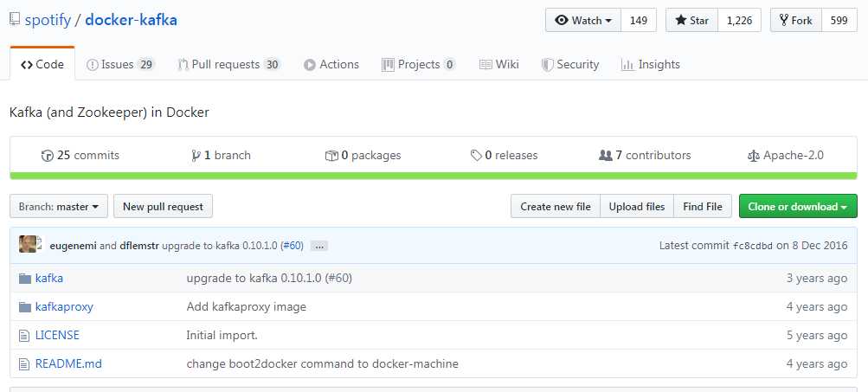The image size is (868, 392).
Task: Fork the docker-kafka repository
Action: [x=796, y=21]
